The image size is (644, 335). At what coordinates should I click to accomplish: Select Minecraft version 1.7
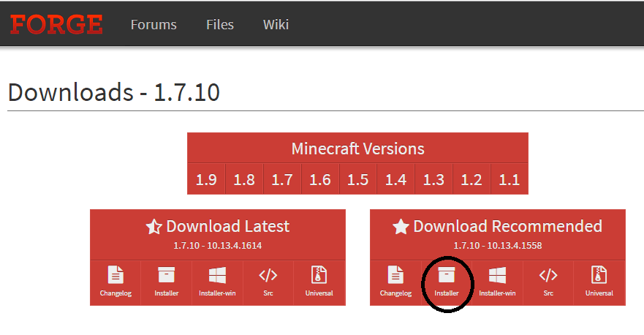coord(282,179)
